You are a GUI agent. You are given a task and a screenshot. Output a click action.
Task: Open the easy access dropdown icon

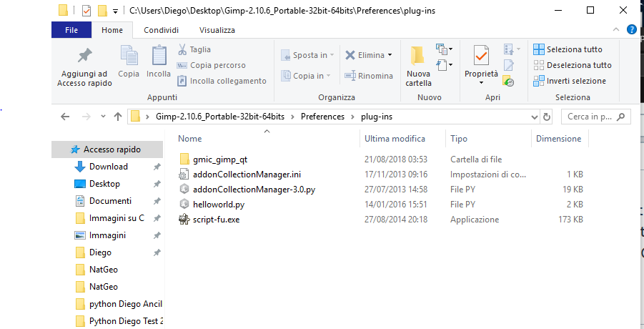(x=444, y=64)
